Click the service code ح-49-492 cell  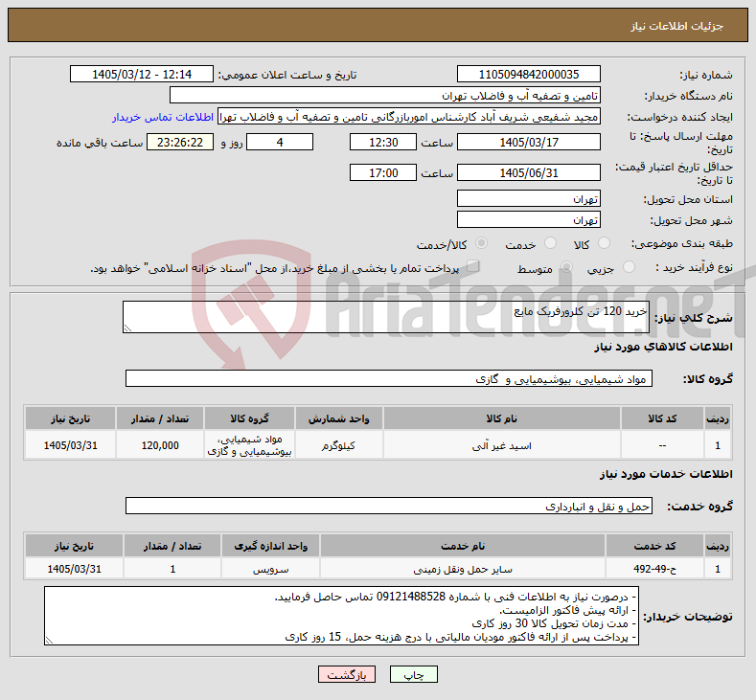(654, 569)
